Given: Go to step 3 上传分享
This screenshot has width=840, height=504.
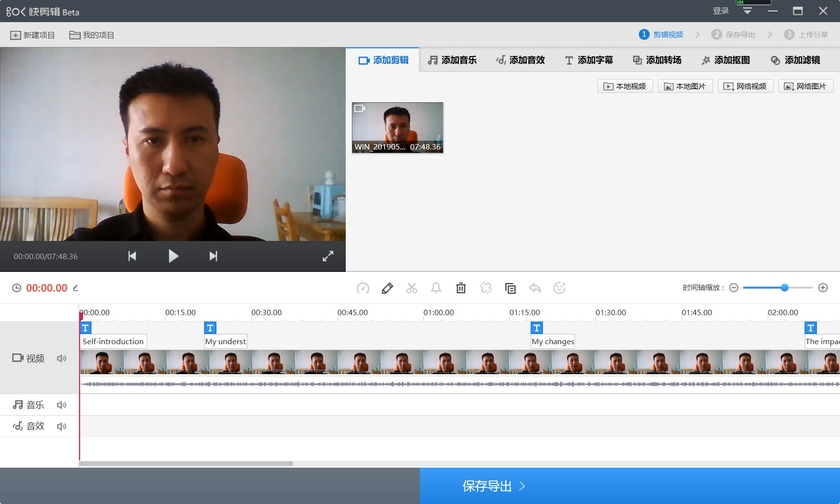Looking at the screenshot, I should tap(807, 34).
